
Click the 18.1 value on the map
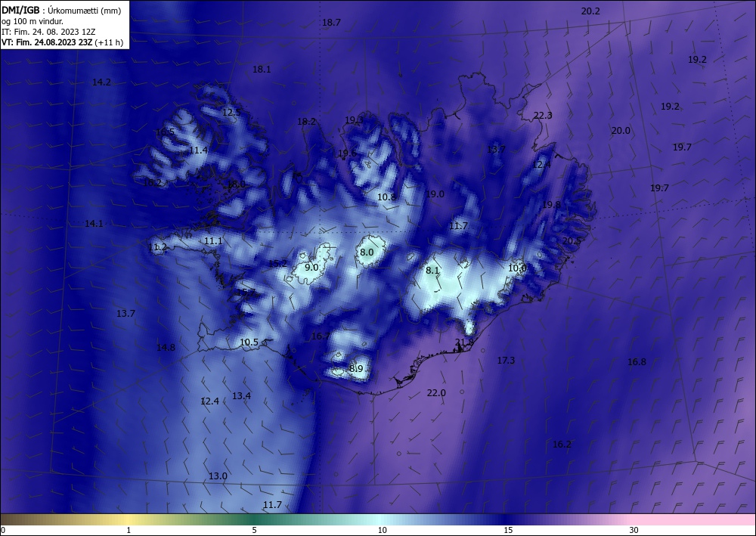(x=262, y=70)
